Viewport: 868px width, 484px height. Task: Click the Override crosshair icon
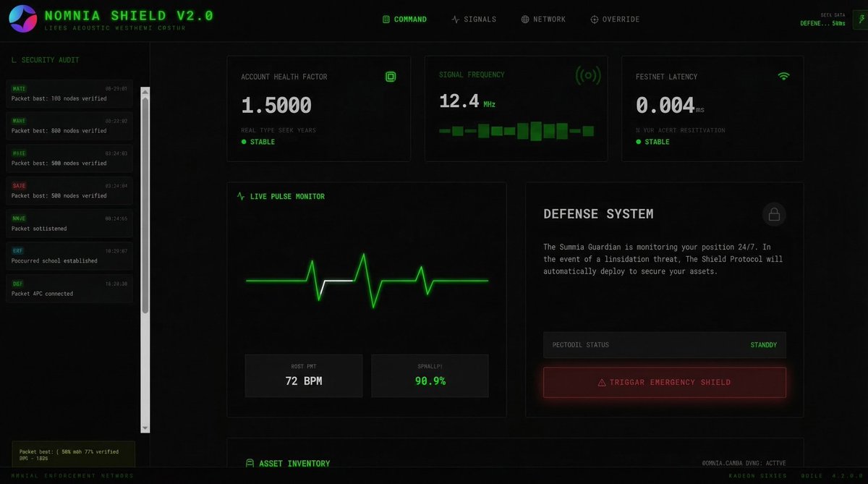(x=595, y=20)
